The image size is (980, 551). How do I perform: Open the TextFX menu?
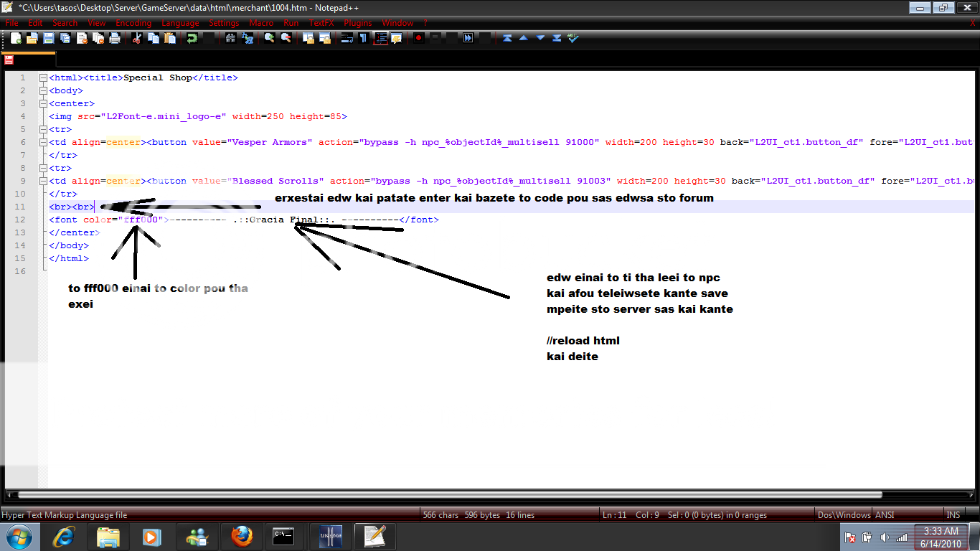point(321,23)
